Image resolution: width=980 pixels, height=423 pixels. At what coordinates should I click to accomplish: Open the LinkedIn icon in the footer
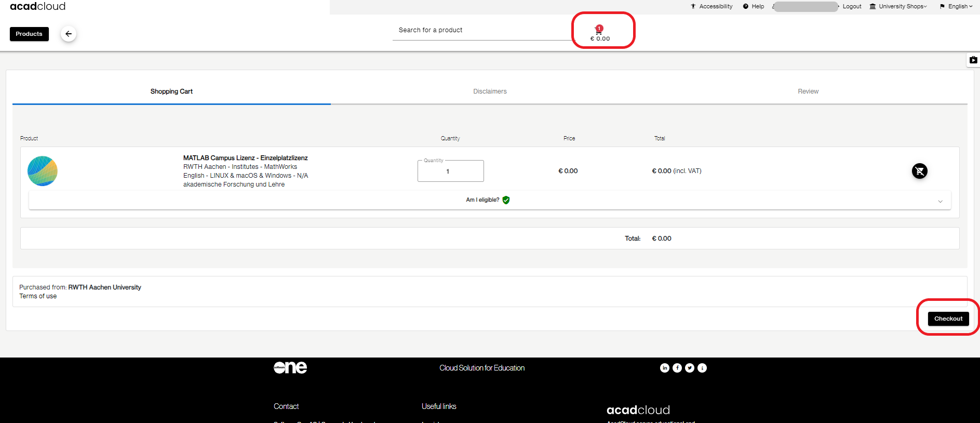(x=665, y=368)
